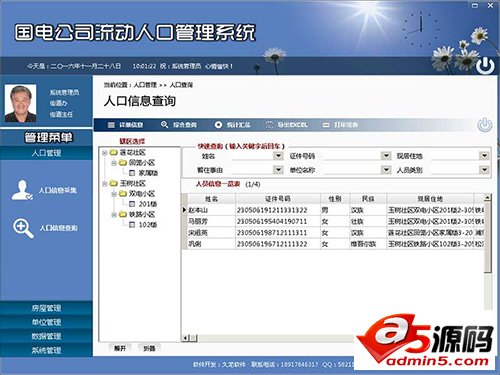Viewport: 500px width, 375px height.
Task: Select the 人口管理 menu section
Action: coord(46,153)
